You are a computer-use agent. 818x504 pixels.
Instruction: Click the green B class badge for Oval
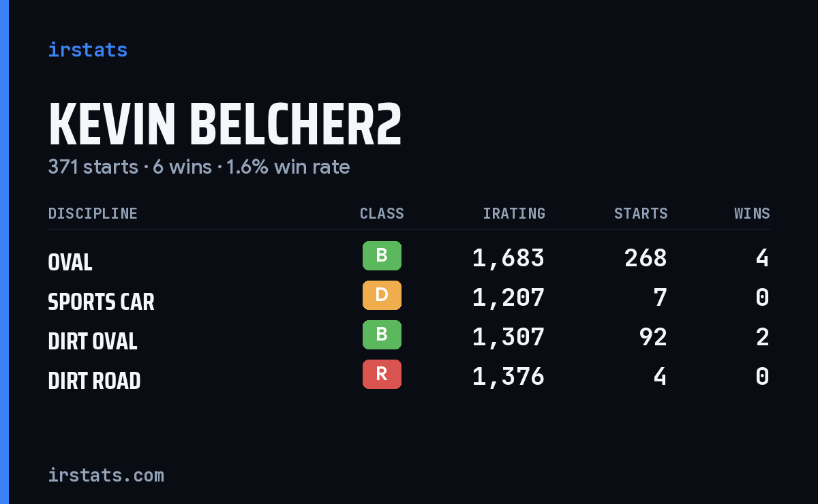[382, 256]
